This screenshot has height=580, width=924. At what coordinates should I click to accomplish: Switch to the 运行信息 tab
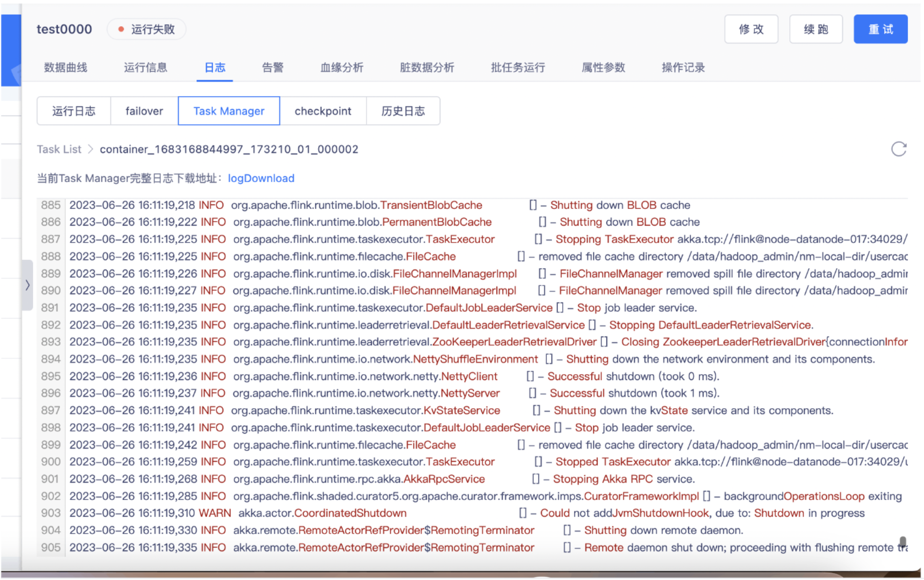coord(145,67)
